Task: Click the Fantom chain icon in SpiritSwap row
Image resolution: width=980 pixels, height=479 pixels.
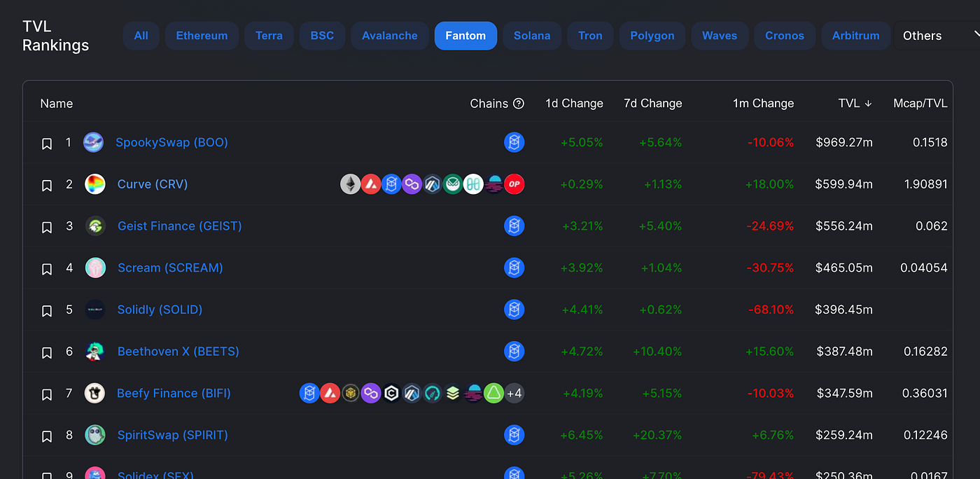Action: (514, 435)
